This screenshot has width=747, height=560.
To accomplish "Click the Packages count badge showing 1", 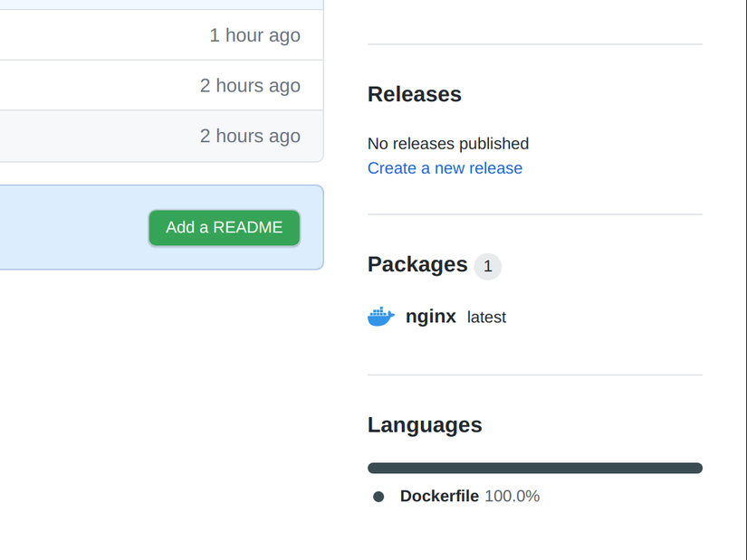I will 487,266.
